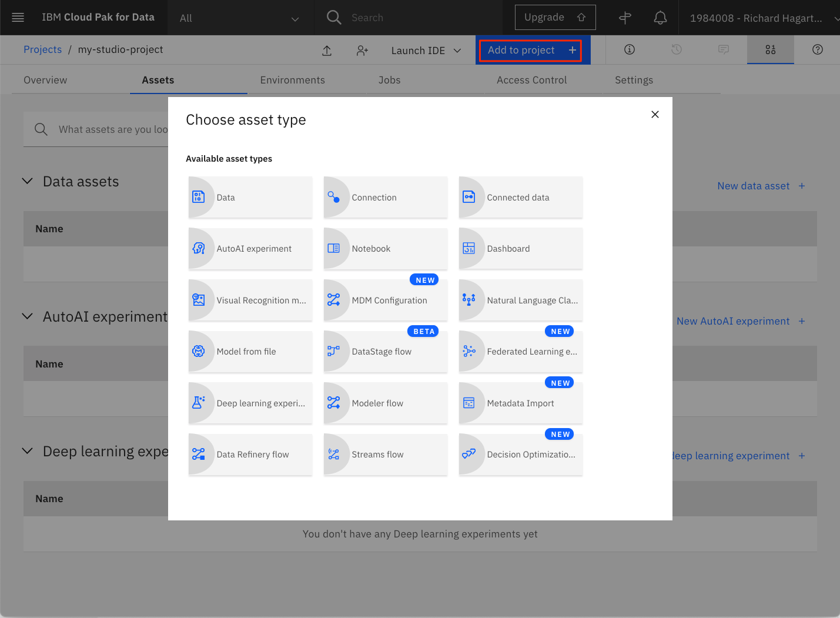Pick the Connected data asset tile
840x618 pixels.
pyautogui.click(x=521, y=198)
